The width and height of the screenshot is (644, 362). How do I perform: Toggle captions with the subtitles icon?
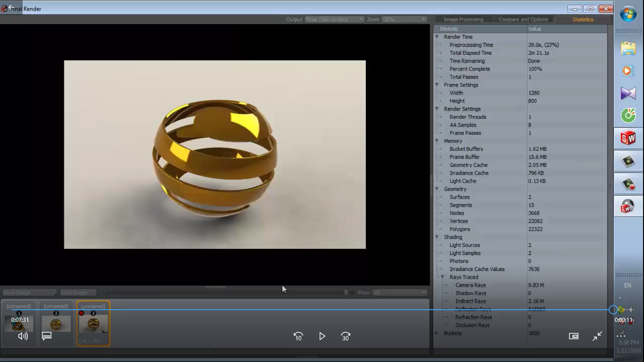[x=46, y=336]
